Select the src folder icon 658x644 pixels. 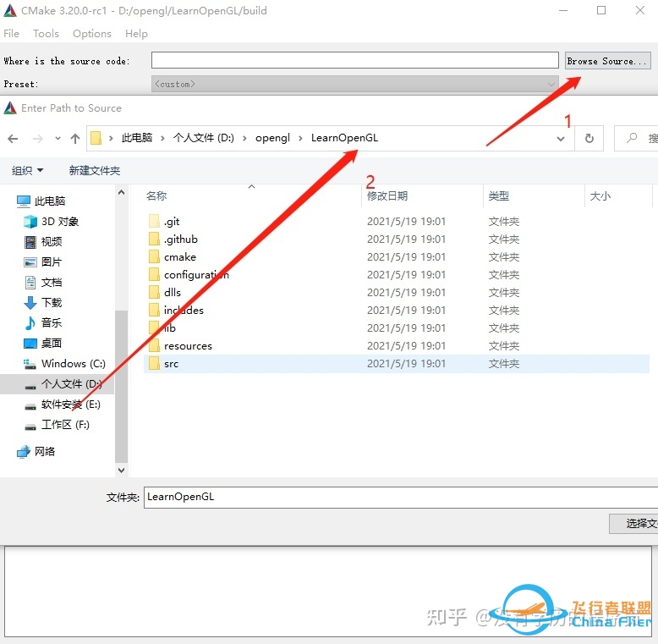[154, 363]
